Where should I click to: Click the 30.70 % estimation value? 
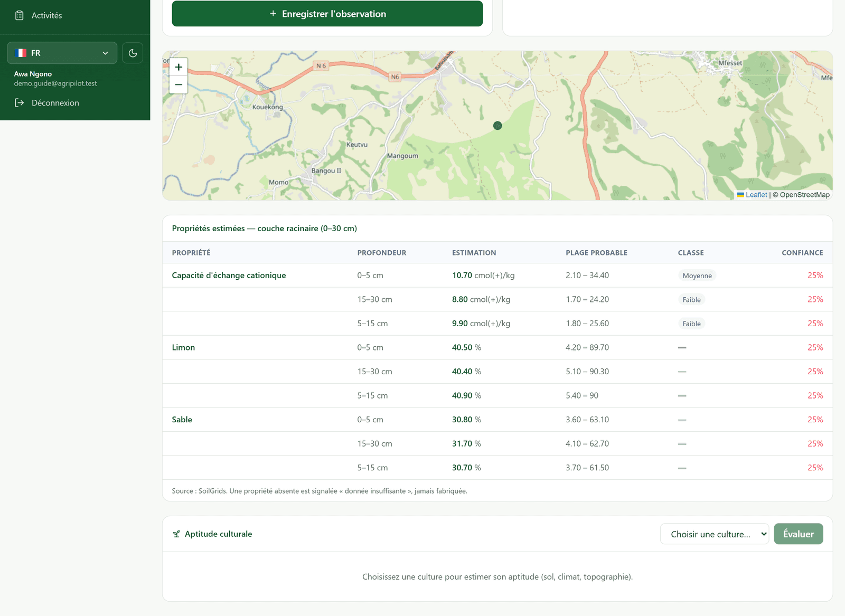click(466, 468)
